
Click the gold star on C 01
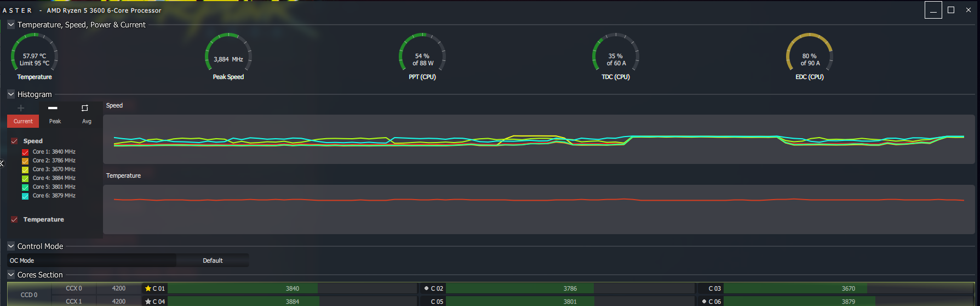(148, 288)
